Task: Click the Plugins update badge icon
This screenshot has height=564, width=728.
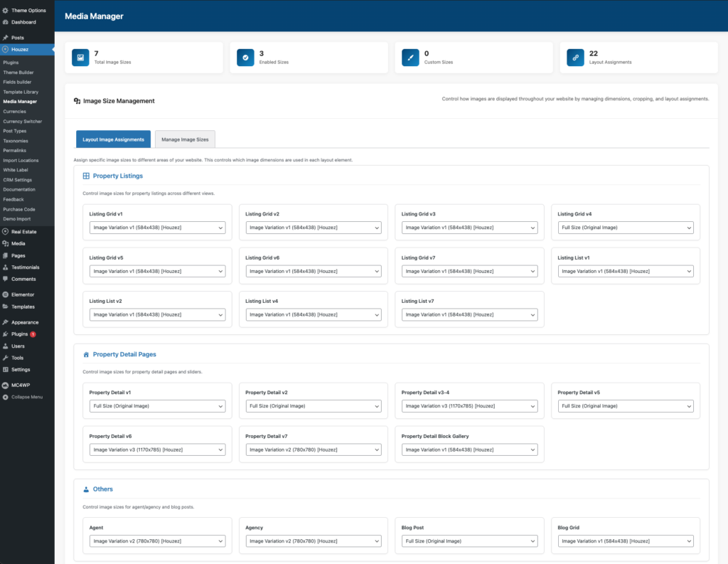Action: tap(33, 334)
